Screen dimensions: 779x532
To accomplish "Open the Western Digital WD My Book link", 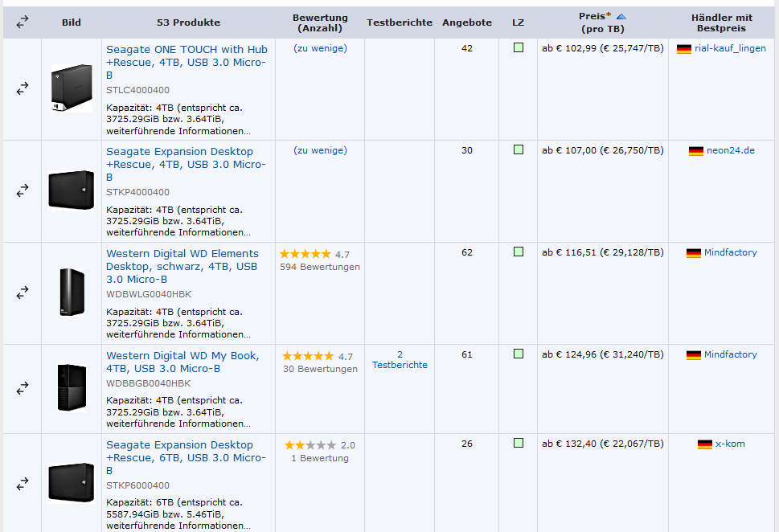I will (x=182, y=362).
